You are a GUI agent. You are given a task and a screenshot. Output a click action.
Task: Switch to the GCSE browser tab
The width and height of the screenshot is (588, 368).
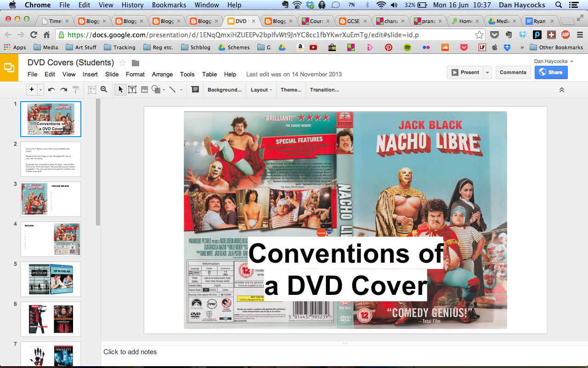point(353,21)
